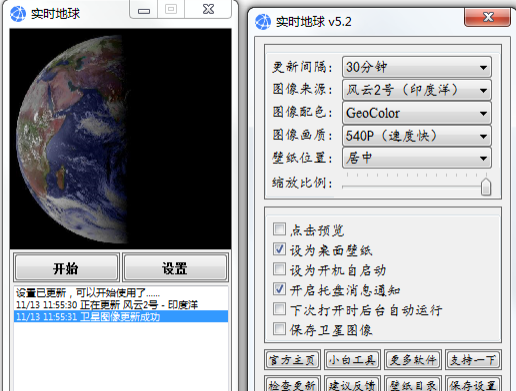
Task: Click the 支持一下 button
Action: point(473,360)
